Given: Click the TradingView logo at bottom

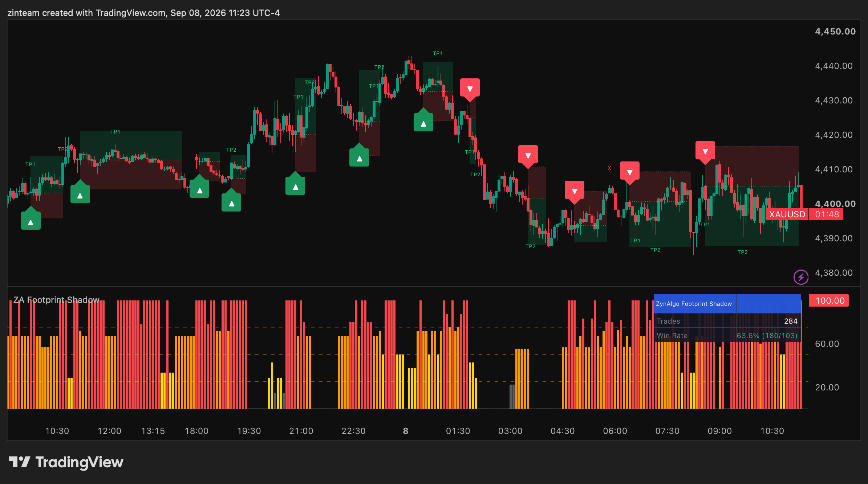Looking at the screenshot, I should (x=66, y=462).
